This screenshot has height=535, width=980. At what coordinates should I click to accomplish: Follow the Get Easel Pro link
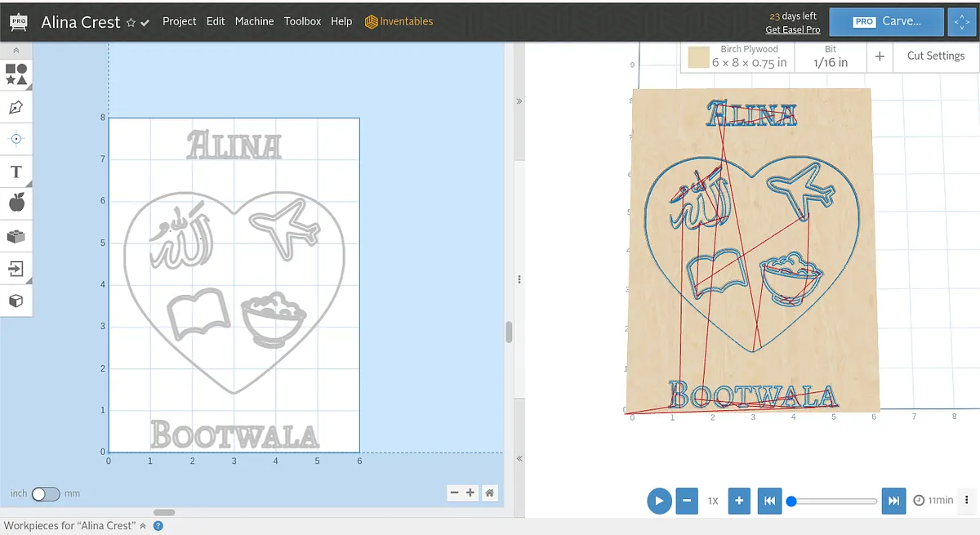792,29
